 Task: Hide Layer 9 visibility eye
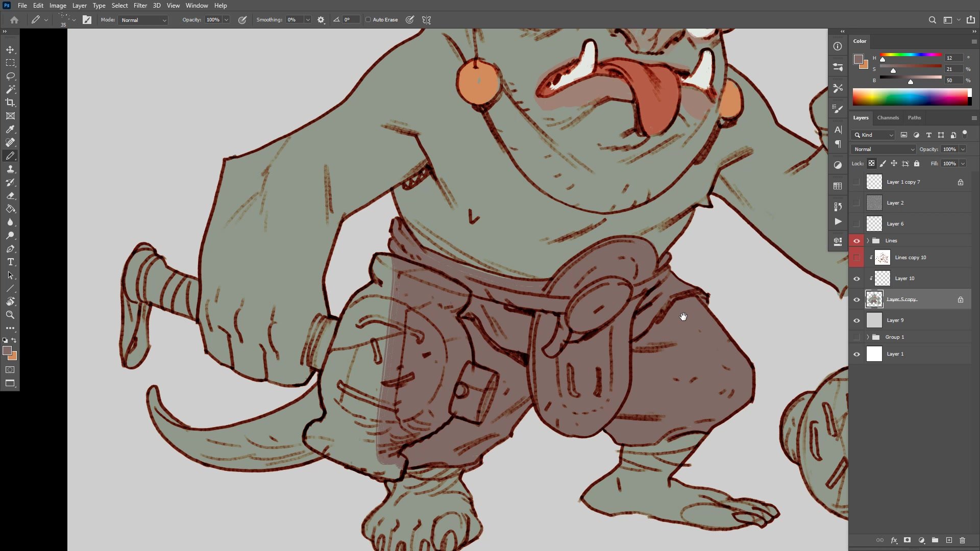(856, 320)
